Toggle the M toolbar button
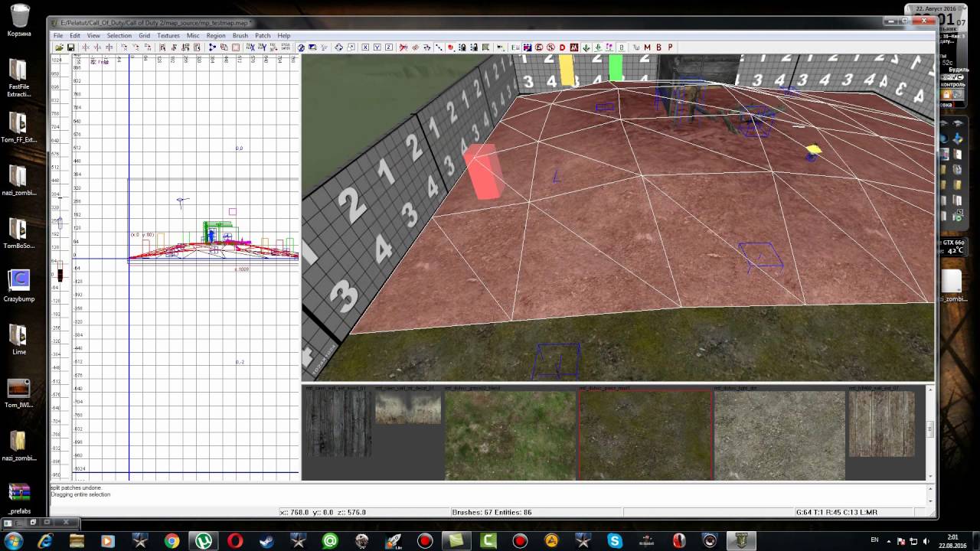The image size is (980, 551). (647, 47)
